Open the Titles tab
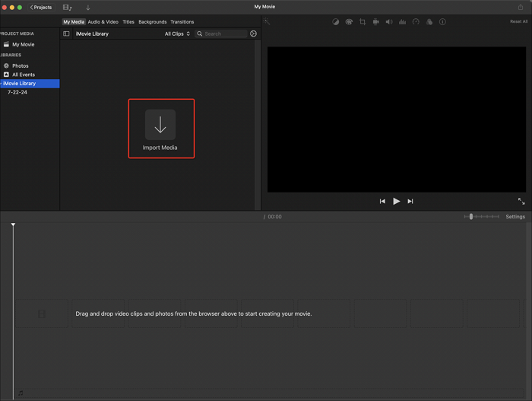532x401 pixels. (x=128, y=22)
